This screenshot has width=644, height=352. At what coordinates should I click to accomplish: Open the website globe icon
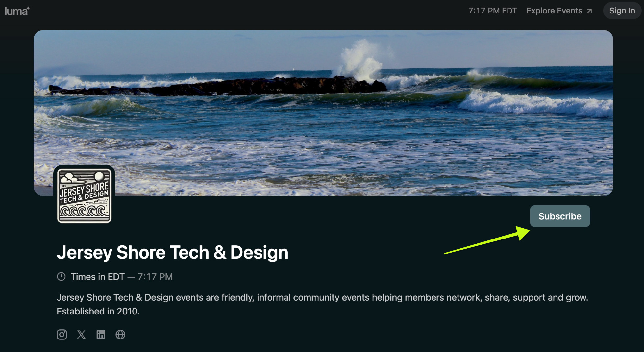(120, 335)
